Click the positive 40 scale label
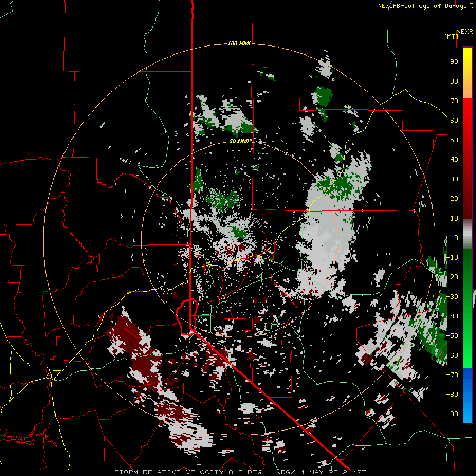Viewport: 476px width, 476px height. 454,160
